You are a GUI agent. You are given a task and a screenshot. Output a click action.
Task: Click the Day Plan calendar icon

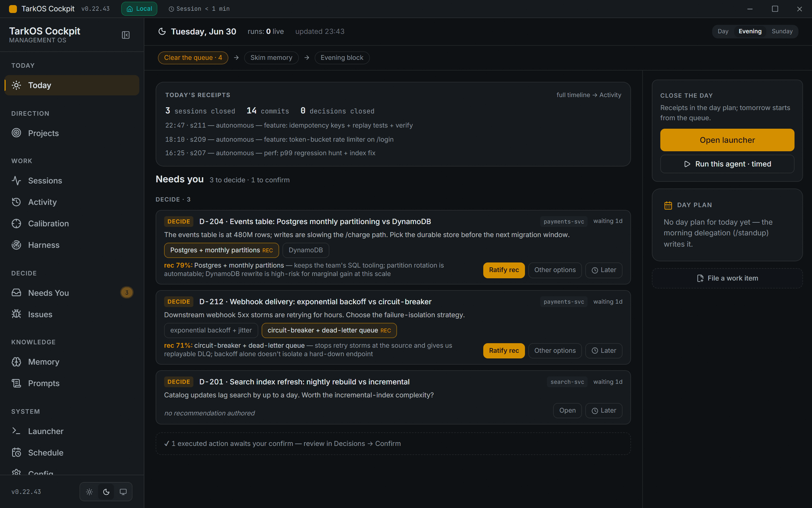[668, 205]
